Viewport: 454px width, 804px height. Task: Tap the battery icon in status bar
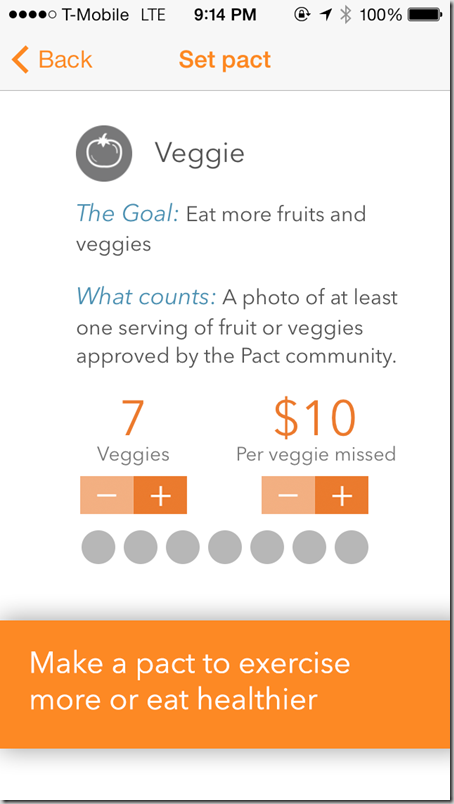click(426, 15)
